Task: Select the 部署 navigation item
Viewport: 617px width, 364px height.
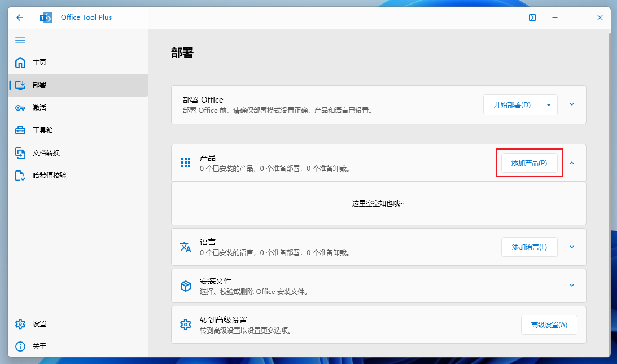Action: [x=78, y=85]
